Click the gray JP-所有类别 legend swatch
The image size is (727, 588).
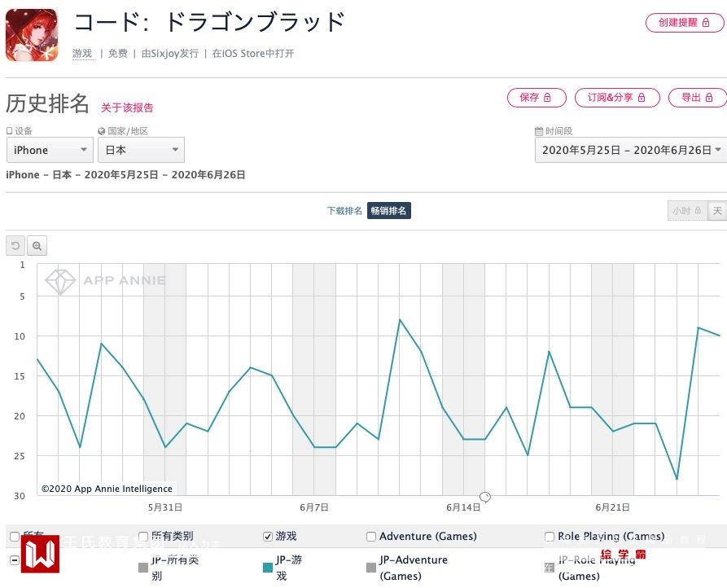[143, 567]
